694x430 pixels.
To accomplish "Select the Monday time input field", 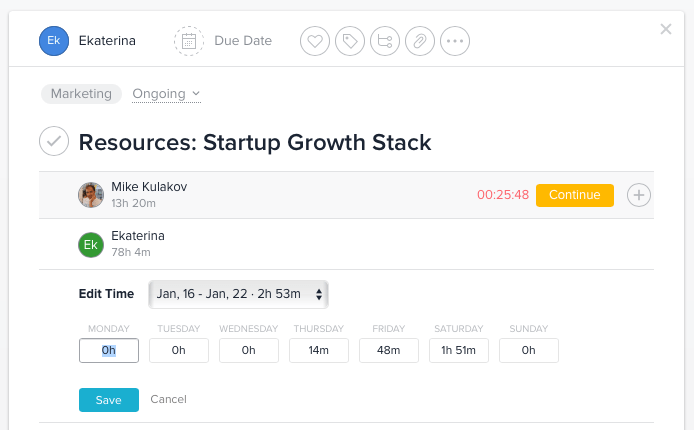I will pos(109,351).
